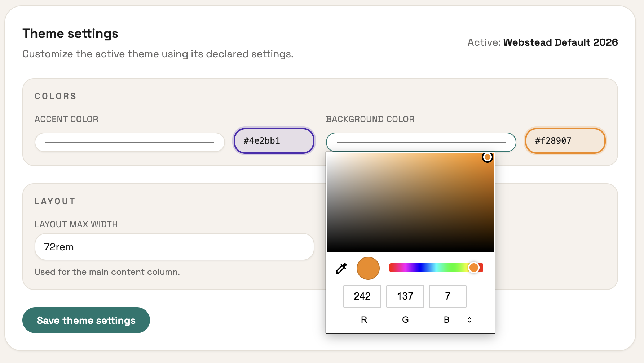Click the layout max width field showing 72rem
The width and height of the screenshot is (644, 363).
pos(174,247)
